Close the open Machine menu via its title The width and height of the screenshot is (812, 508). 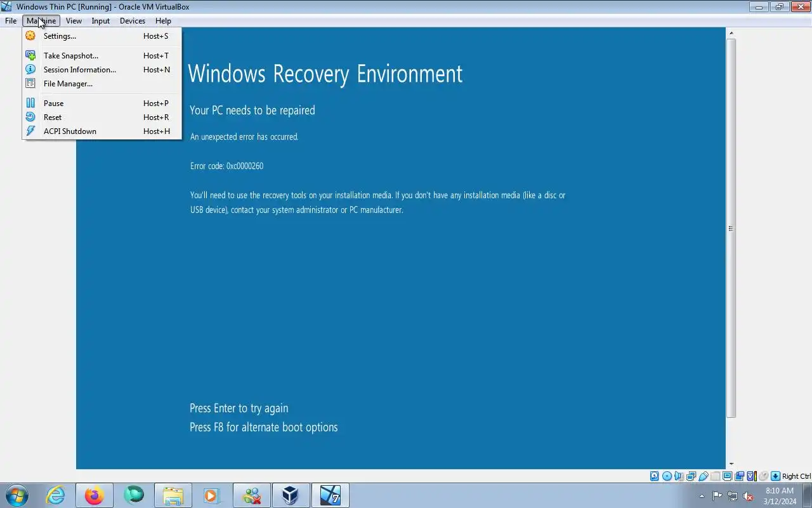coord(41,21)
